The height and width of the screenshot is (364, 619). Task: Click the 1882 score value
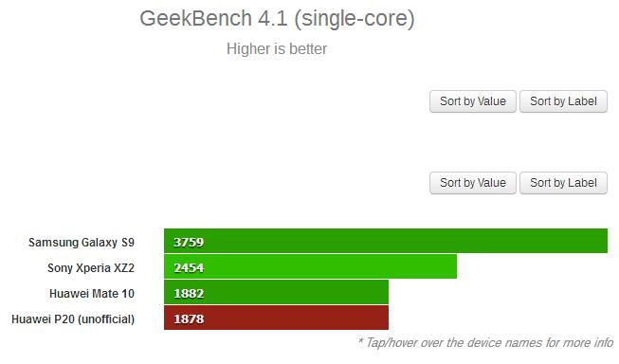click(x=189, y=293)
